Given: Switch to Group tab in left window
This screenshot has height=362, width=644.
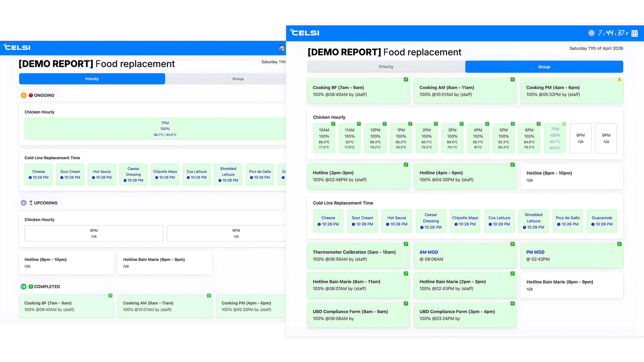Looking at the screenshot, I should click(x=238, y=79).
